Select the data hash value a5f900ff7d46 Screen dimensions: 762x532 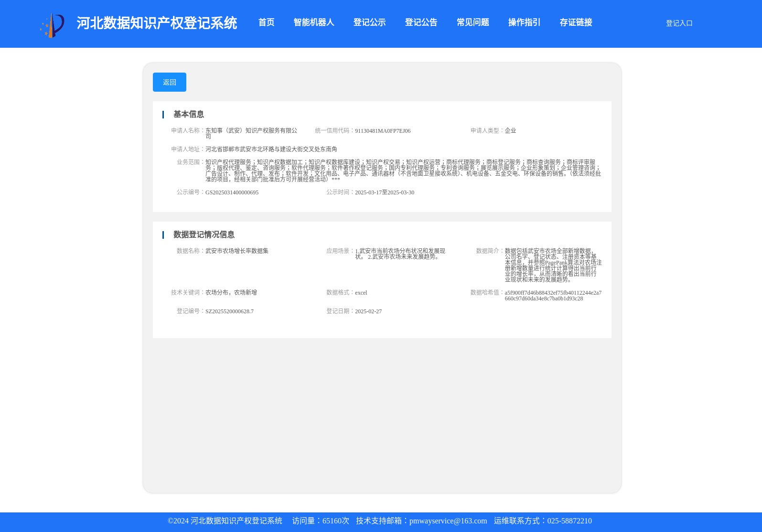coord(553,296)
